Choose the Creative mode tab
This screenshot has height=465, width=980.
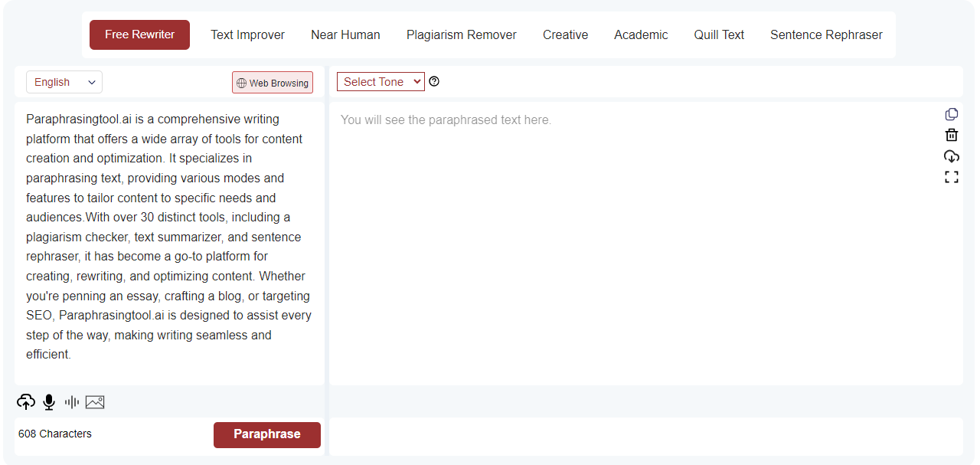click(566, 34)
